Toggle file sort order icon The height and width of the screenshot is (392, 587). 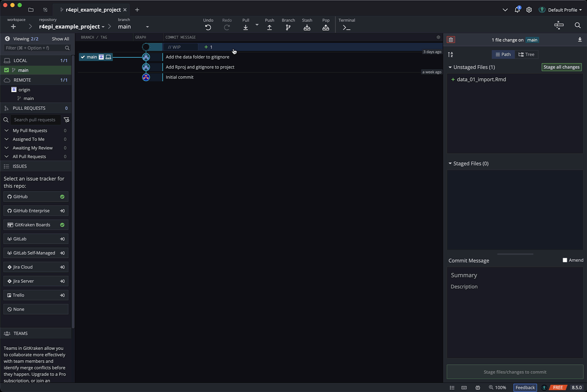451,54
